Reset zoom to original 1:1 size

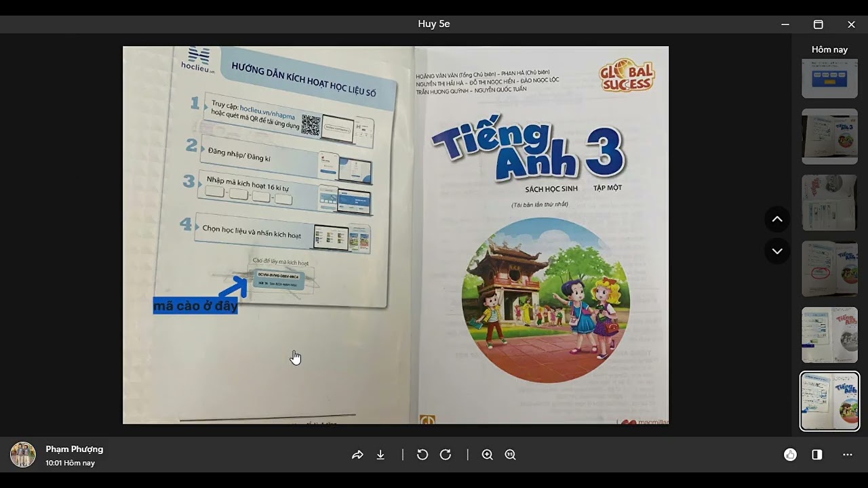(x=511, y=455)
